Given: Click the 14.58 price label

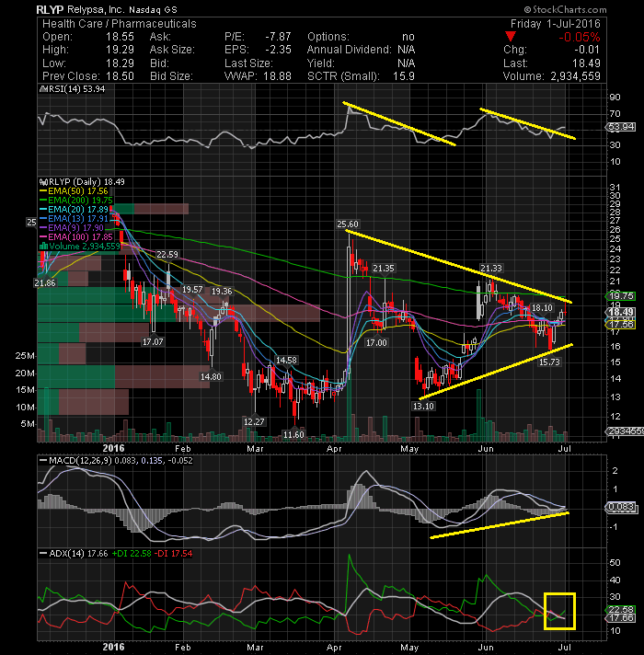Looking at the screenshot, I should [x=286, y=360].
